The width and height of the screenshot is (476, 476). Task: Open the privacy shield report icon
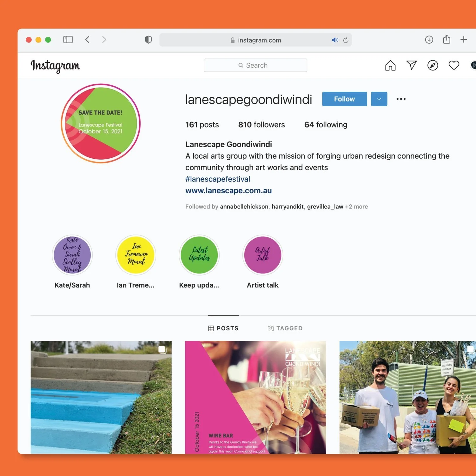pyautogui.click(x=148, y=40)
